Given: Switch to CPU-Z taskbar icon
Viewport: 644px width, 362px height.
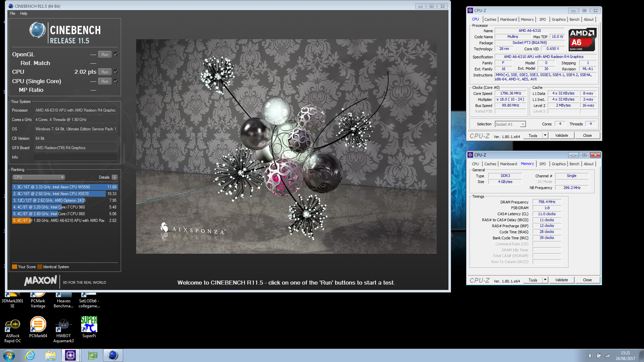Looking at the screenshot, I should pyautogui.click(x=70, y=355).
